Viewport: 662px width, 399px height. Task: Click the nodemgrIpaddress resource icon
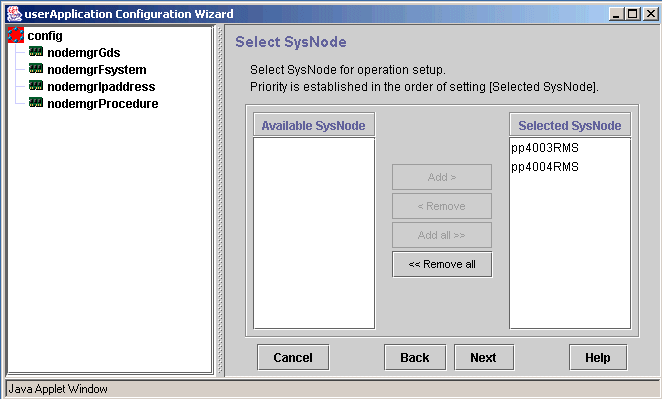click(36, 86)
